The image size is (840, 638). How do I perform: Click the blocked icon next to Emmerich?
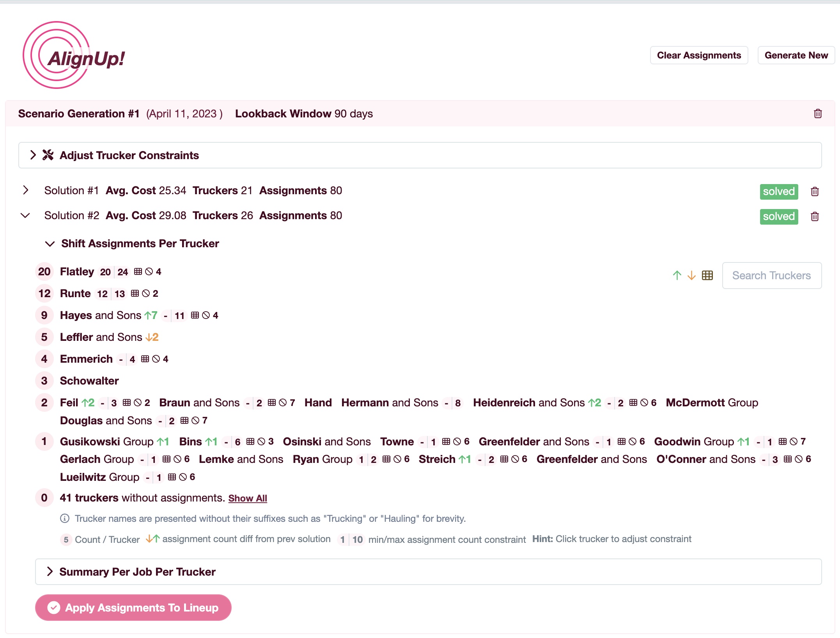(156, 359)
